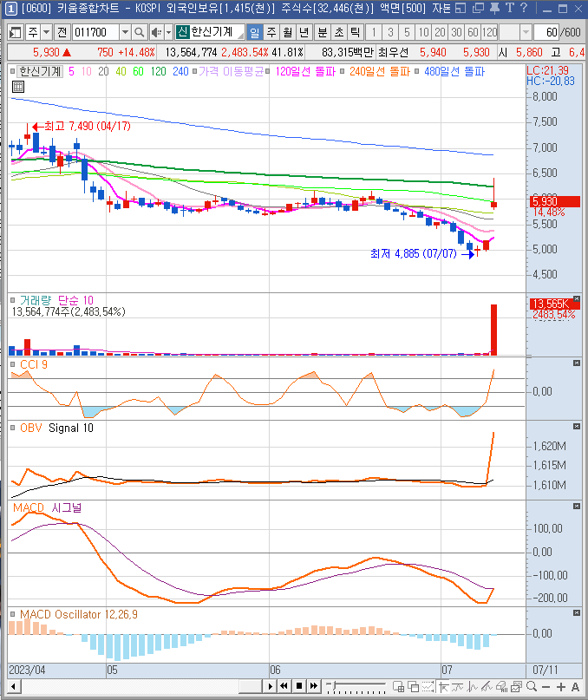588x700 pixels.
Task: Click the 10 interval button
Action: coord(423,32)
